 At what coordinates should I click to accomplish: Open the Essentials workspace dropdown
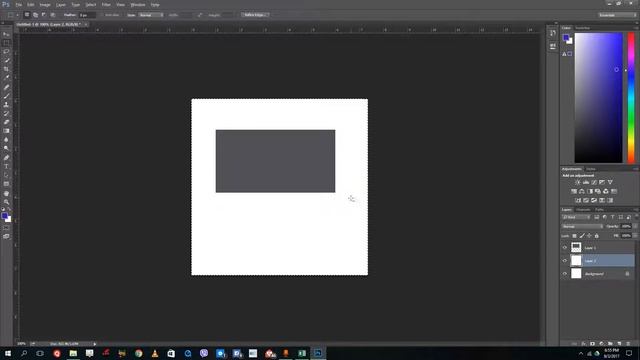[617, 15]
